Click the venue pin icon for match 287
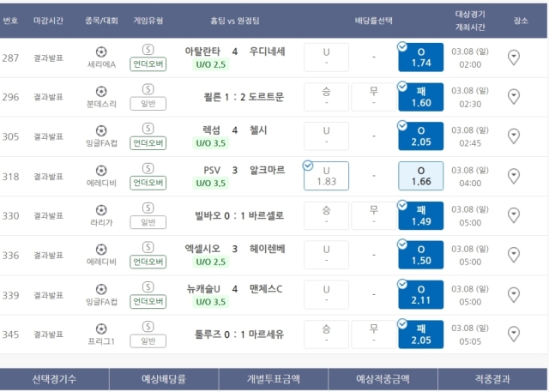This screenshot has height=392, width=549. coord(514,57)
